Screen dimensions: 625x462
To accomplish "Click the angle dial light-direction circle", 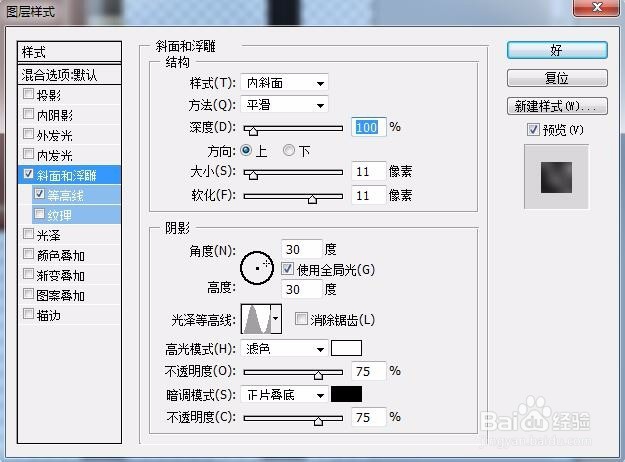I will click(x=257, y=268).
